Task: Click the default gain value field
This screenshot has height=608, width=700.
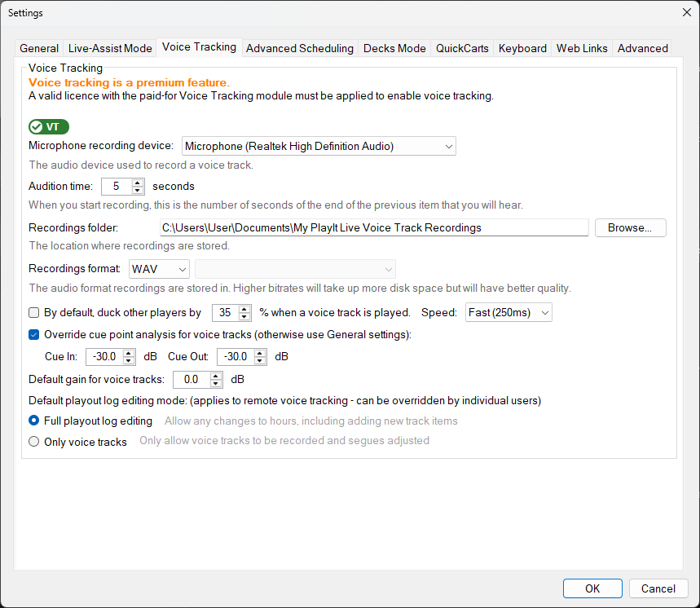Action: pos(192,380)
